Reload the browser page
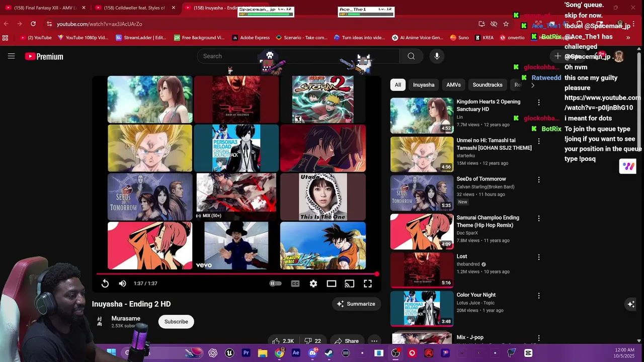644x362 pixels. (x=33, y=24)
